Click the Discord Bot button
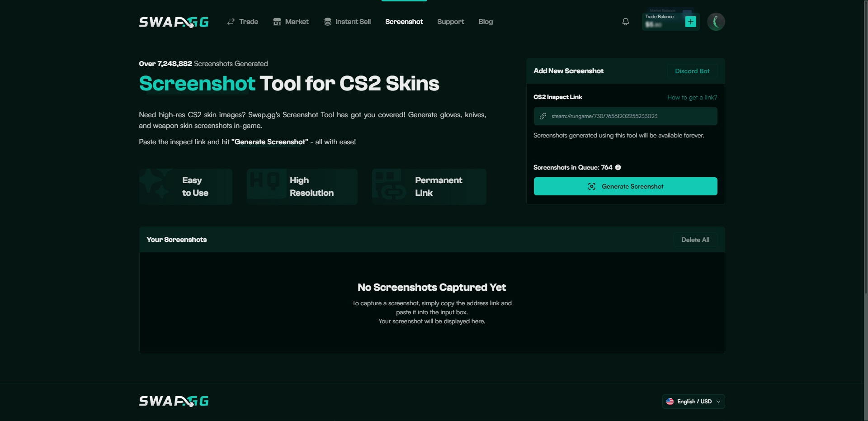The image size is (868, 421). (x=692, y=71)
